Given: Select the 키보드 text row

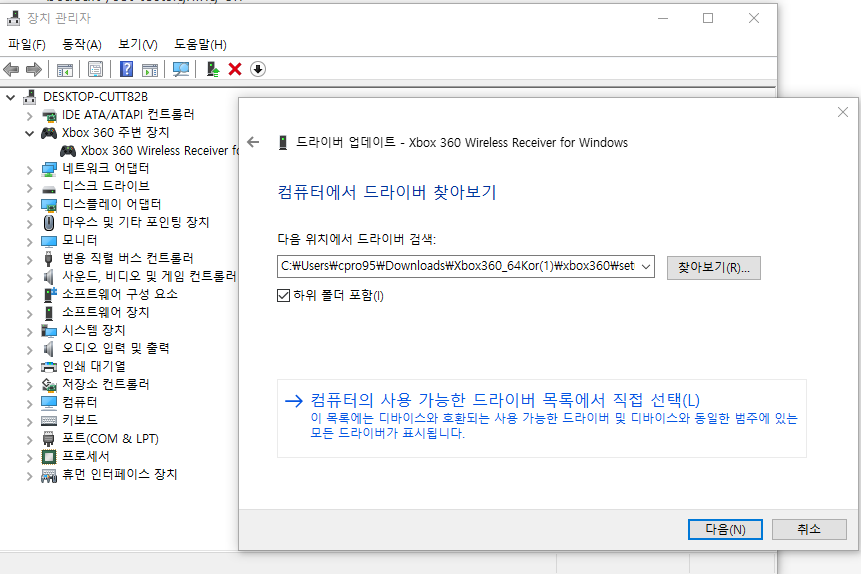Looking at the screenshot, I should point(80,420).
